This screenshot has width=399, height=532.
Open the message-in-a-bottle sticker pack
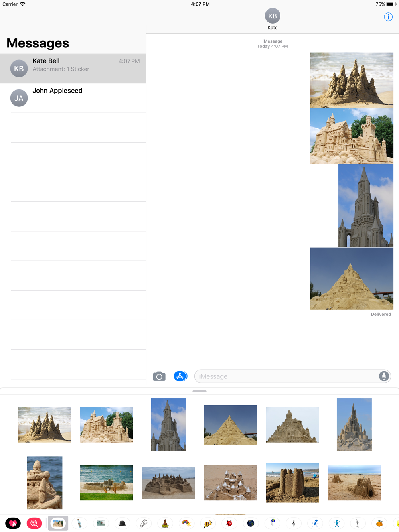pyautogui.click(x=79, y=523)
